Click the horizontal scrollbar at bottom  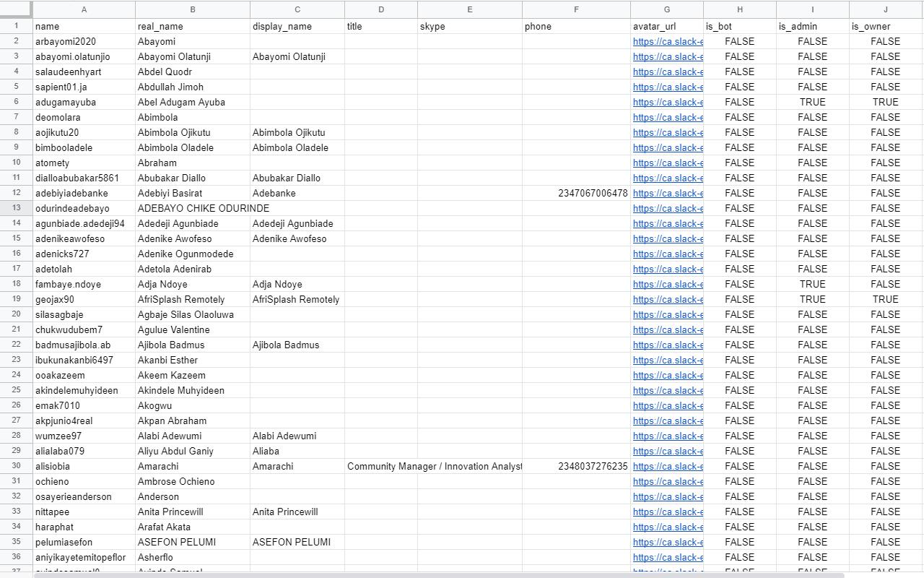pyautogui.click(x=439, y=575)
